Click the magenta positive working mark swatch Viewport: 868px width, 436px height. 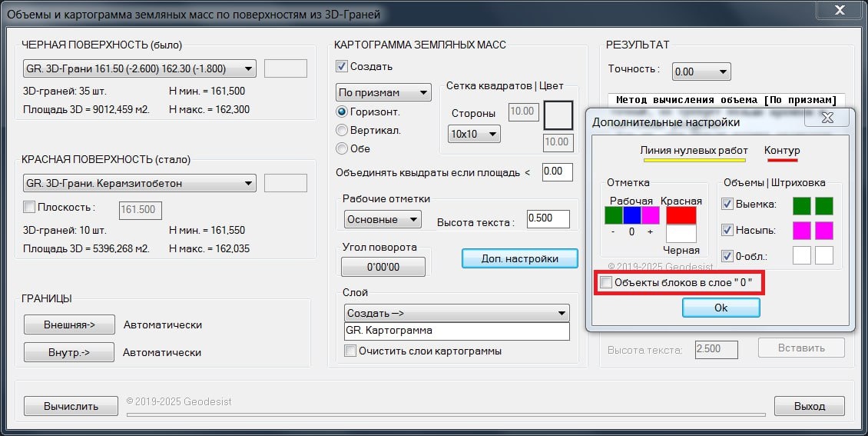(x=651, y=215)
